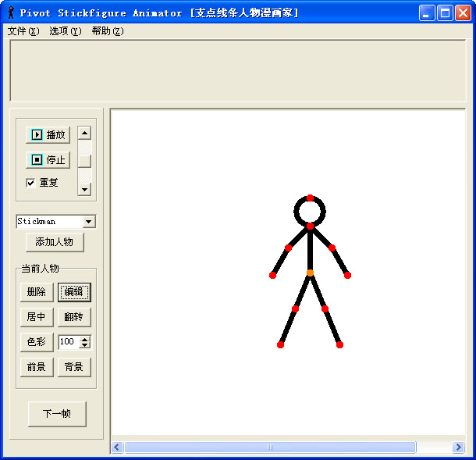Click the horizontal scrollbar left arrow

point(117,448)
